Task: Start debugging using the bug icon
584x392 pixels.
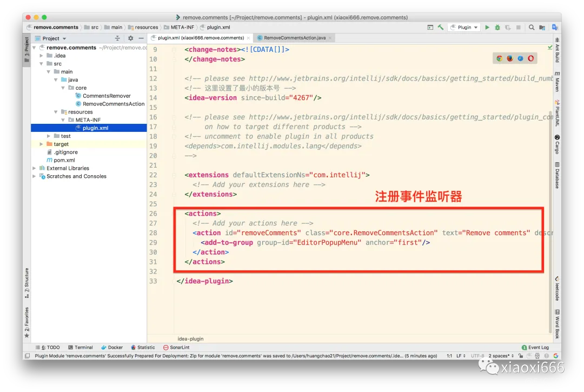Action: (497, 26)
